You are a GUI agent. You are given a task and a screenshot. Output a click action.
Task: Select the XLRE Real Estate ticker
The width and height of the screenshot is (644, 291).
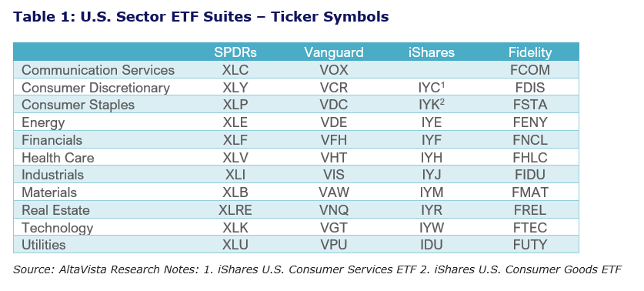click(x=235, y=210)
